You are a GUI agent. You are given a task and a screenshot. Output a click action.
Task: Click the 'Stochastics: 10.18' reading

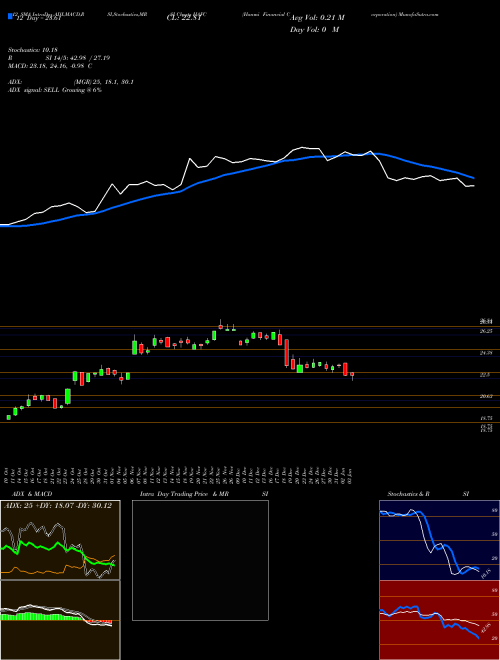tap(32, 50)
